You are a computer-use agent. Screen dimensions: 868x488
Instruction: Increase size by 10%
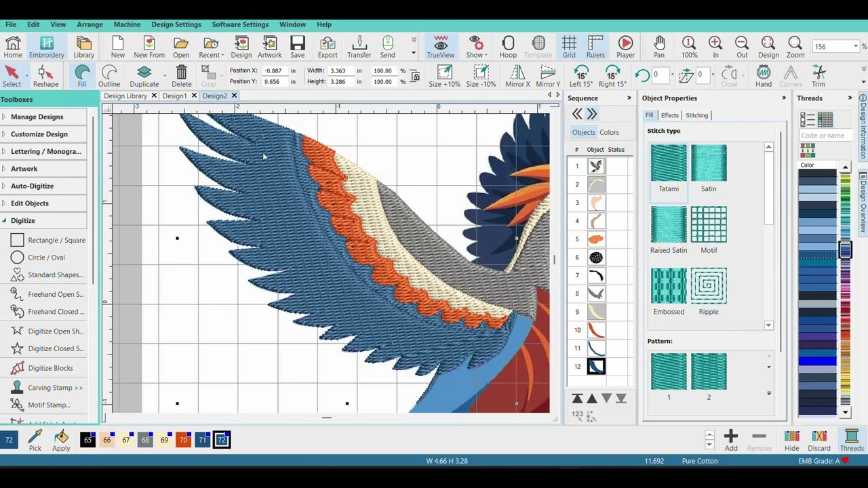coord(444,76)
